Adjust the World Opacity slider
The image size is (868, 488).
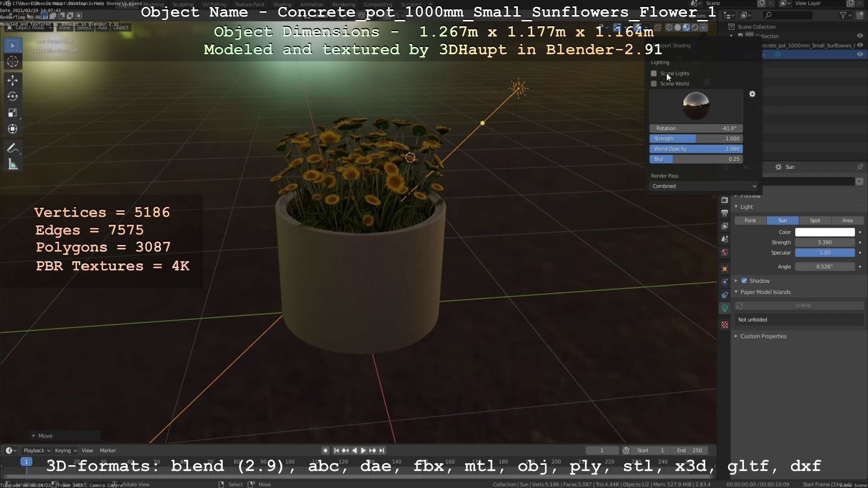click(x=696, y=149)
